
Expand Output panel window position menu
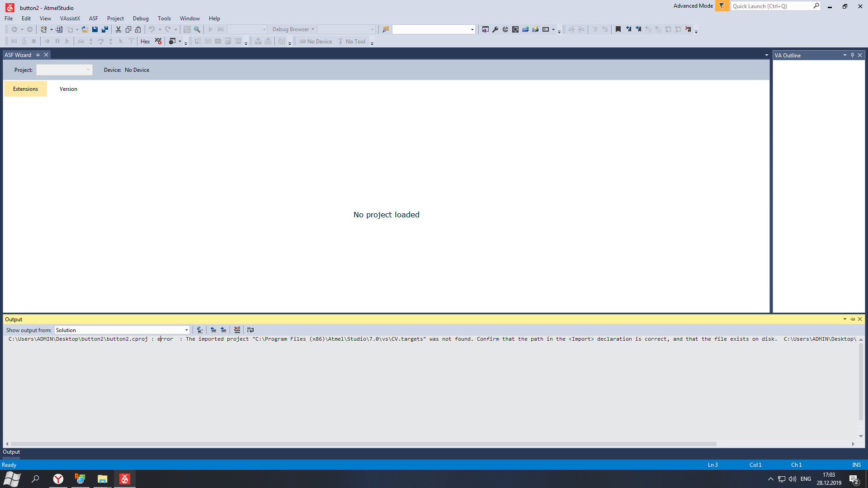[844, 319]
